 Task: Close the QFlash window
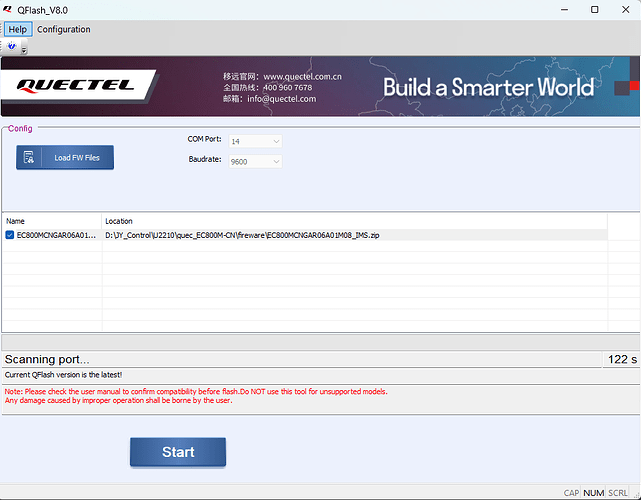click(625, 9)
